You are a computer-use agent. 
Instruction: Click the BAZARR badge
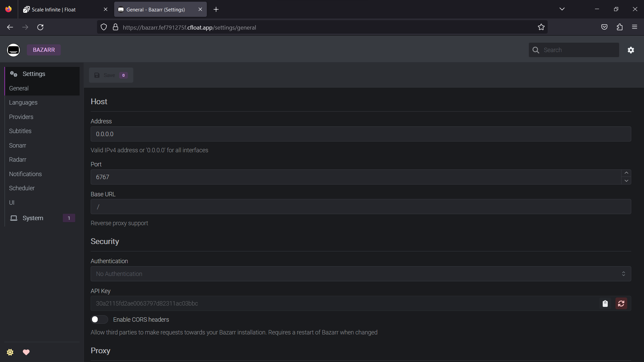[x=44, y=50]
